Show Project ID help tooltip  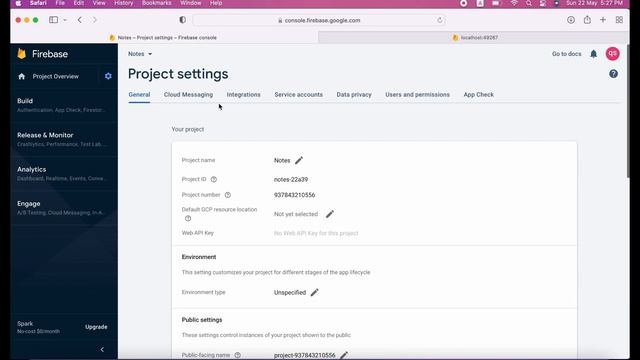214,179
